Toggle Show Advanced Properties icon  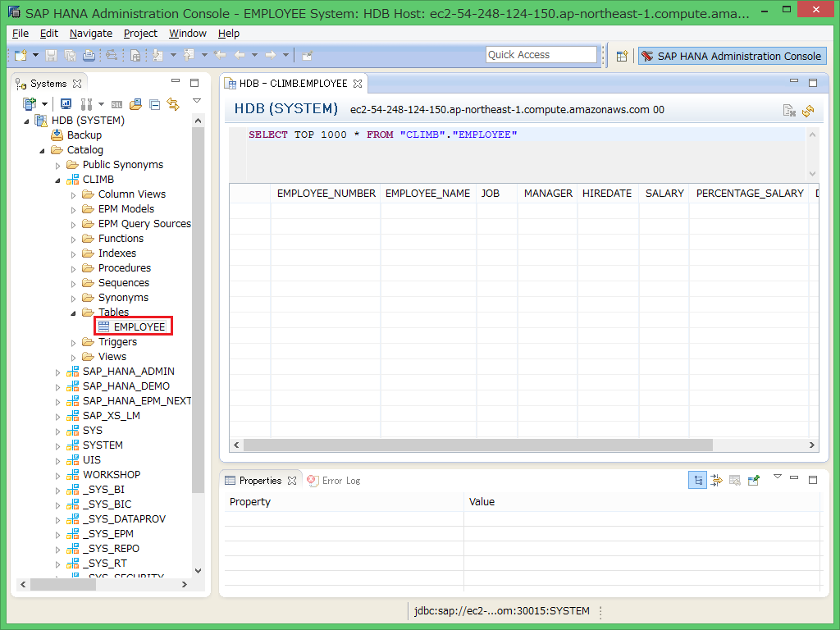click(716, 480)
